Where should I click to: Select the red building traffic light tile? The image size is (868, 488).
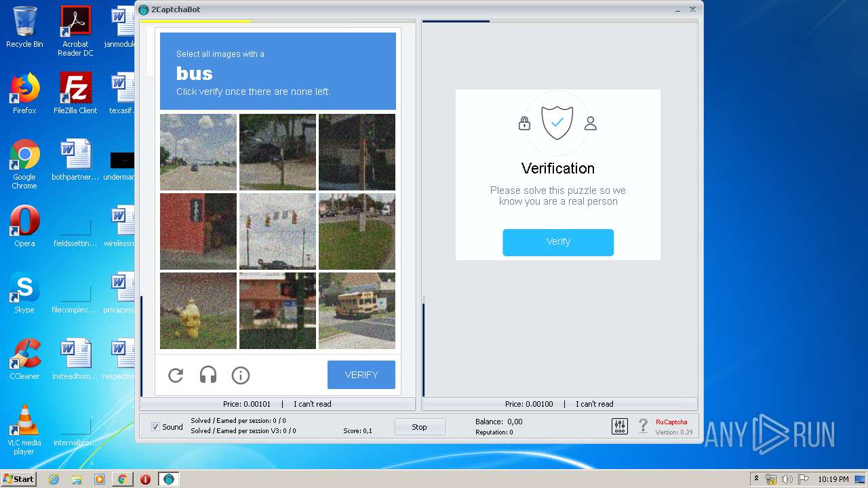pos(277,310)
